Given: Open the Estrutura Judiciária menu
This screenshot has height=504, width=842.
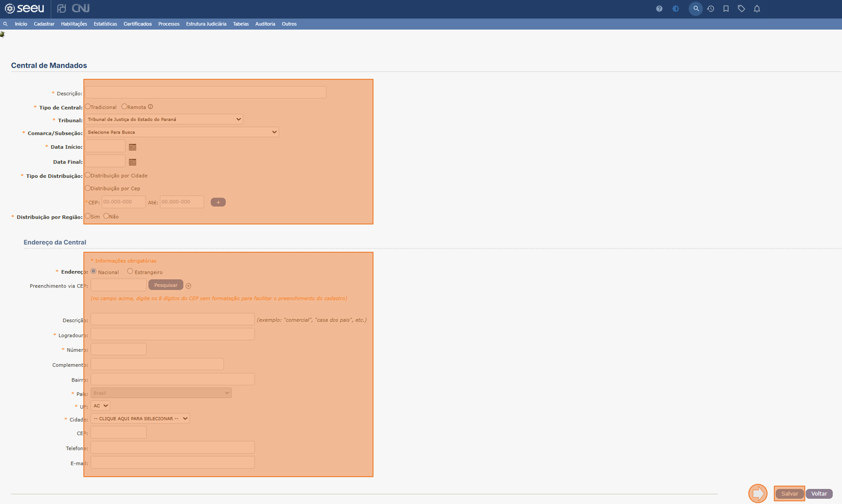Looking at the screenshot, I should (206, 24).
